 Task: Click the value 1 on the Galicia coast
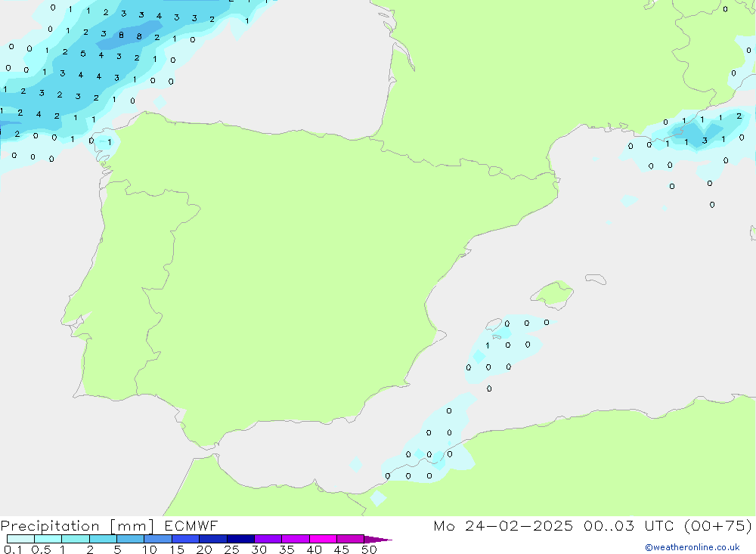tap(110, 142)
